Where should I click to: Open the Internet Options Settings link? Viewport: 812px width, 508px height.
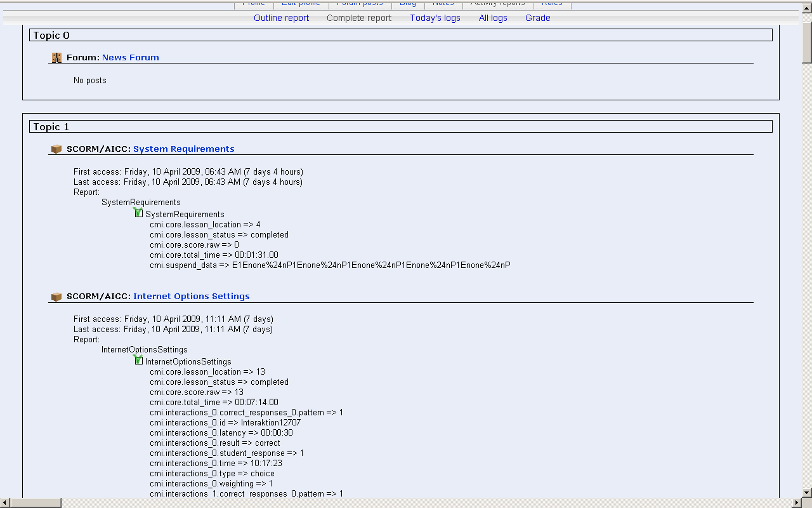point(192,296)
